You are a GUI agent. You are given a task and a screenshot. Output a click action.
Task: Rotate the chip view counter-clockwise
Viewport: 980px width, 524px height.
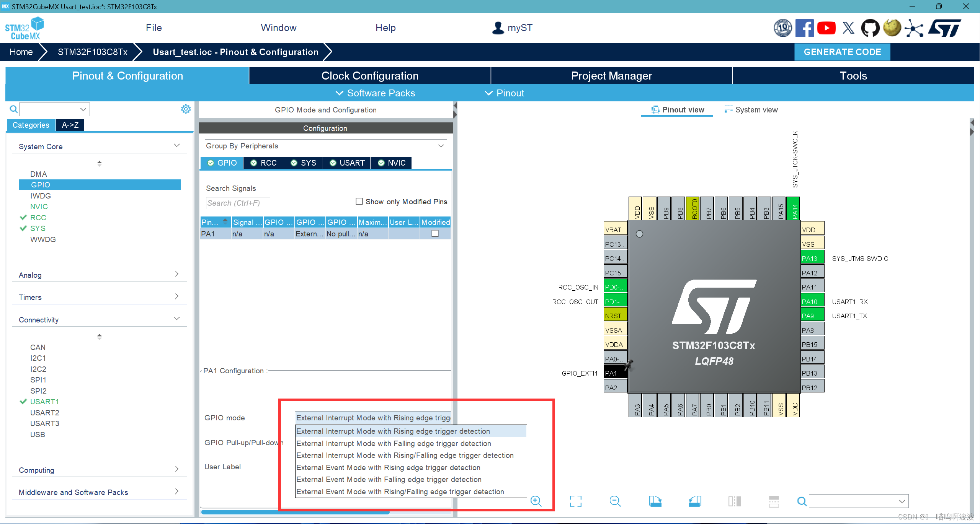(695, 501)
